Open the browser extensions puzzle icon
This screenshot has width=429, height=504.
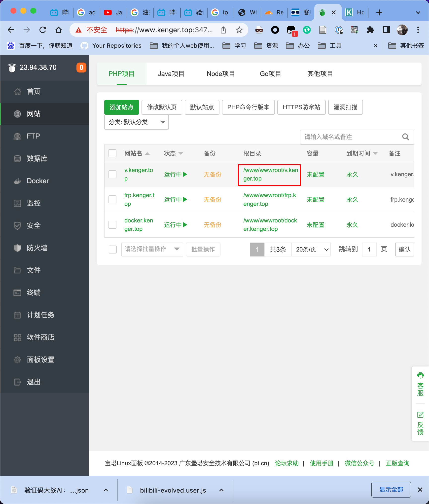tap(370, 30)
